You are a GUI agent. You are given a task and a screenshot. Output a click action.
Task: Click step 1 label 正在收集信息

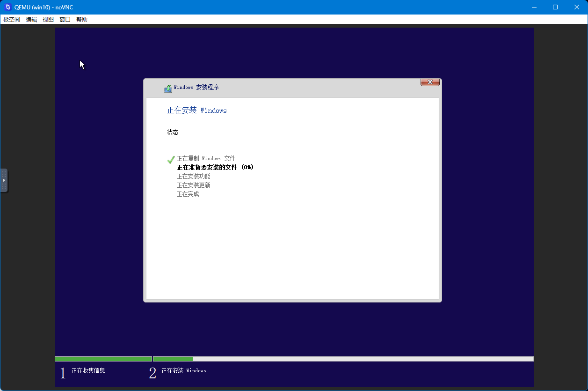pos(88,370)
